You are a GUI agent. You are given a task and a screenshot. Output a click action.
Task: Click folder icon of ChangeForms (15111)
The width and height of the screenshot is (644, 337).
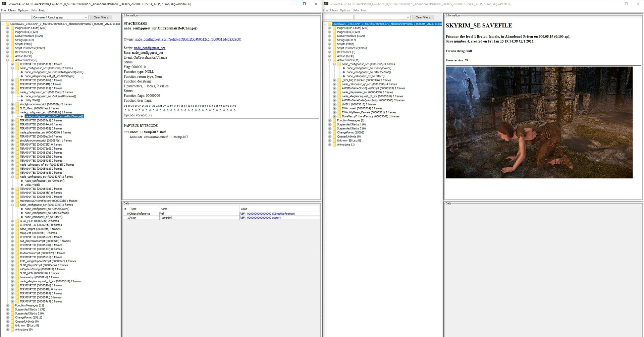(x=12, y=318)
